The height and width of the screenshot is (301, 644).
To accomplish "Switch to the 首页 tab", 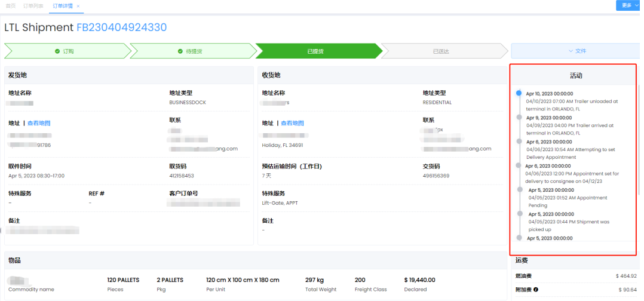I will [x=11, y=5].
